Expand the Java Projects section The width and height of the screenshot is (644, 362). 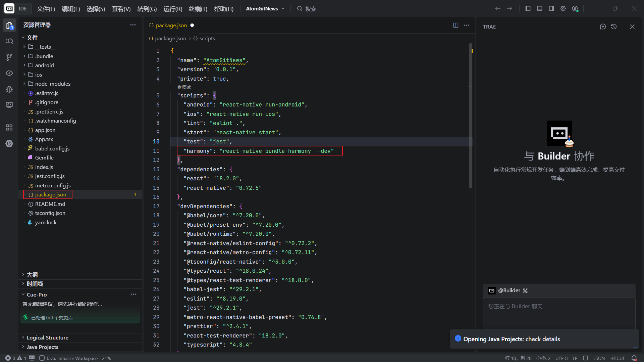(42, 347)
